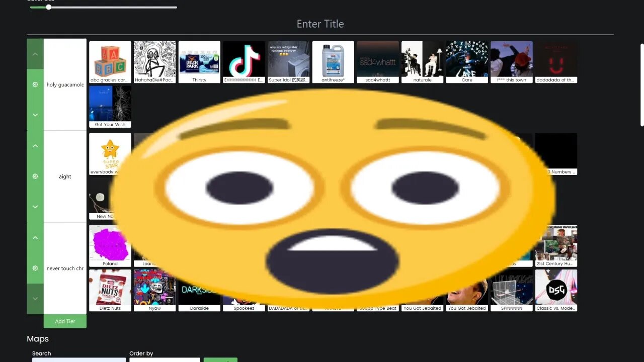
Task: Select the Poland map thumbnail
Action: tap(110, 246)
